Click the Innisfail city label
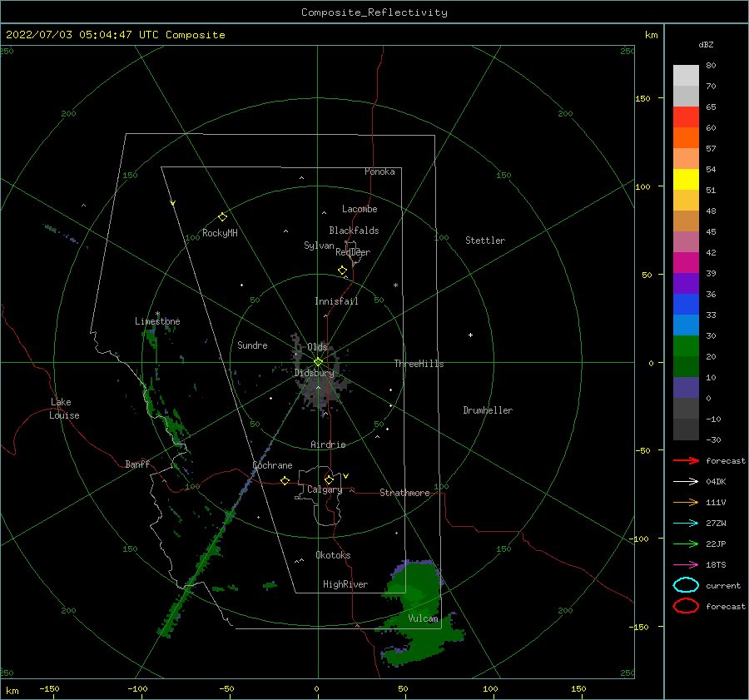 [336, 301]
